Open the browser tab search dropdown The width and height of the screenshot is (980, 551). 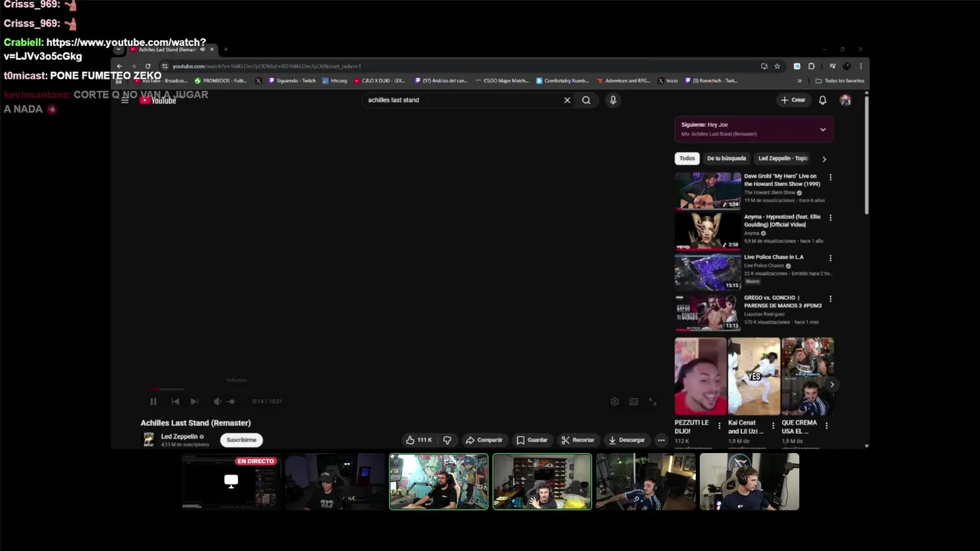[x=118, y=50]
